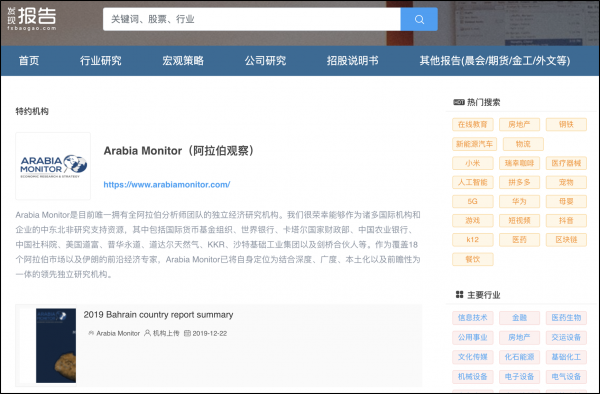Click the 机构上传 user icon
This screenshot has height=394, width=600.
(x=147, y=333)
